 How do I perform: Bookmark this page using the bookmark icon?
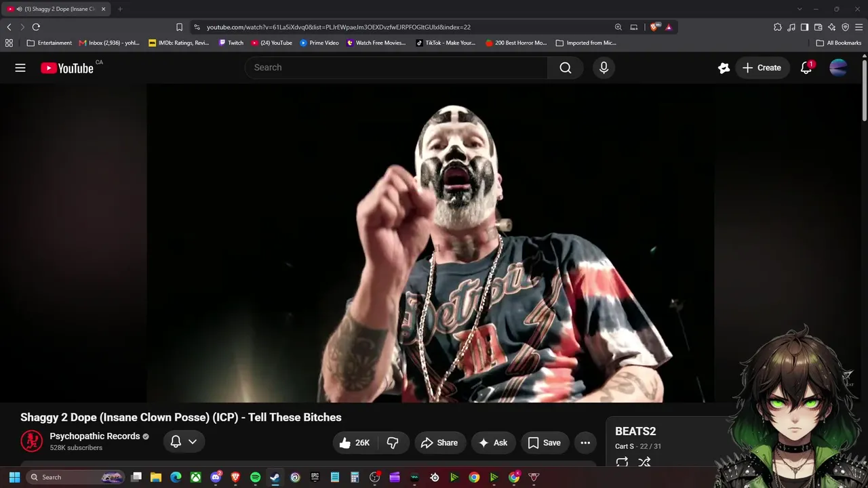[179, 27]
